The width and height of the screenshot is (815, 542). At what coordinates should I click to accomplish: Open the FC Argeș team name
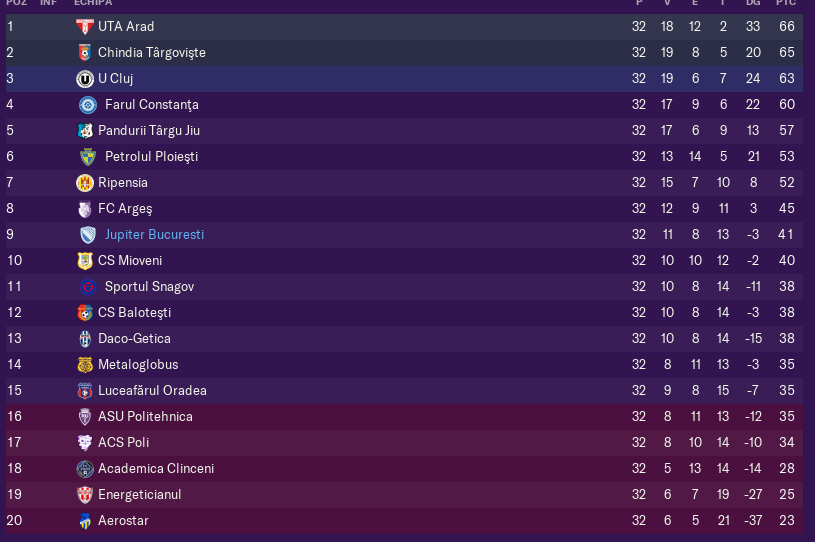[x=125, y=208]
